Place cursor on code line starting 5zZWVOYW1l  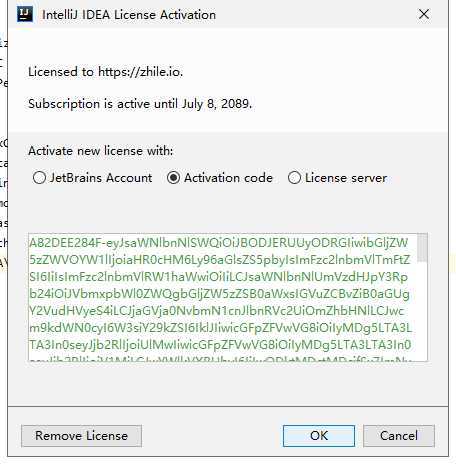[x=219, y=260]
